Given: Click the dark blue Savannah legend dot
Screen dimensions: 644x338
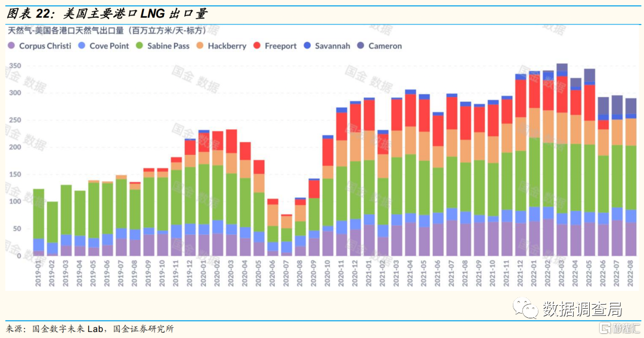Looking at the screenshot, I should (308, 46).
